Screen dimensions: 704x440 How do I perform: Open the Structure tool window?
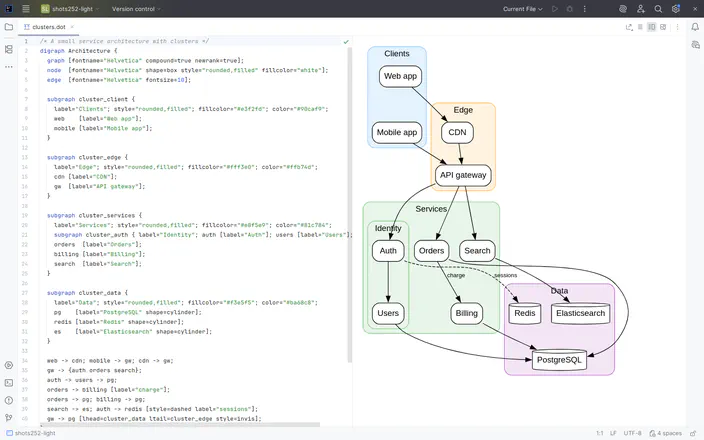(x=9, y=49)
